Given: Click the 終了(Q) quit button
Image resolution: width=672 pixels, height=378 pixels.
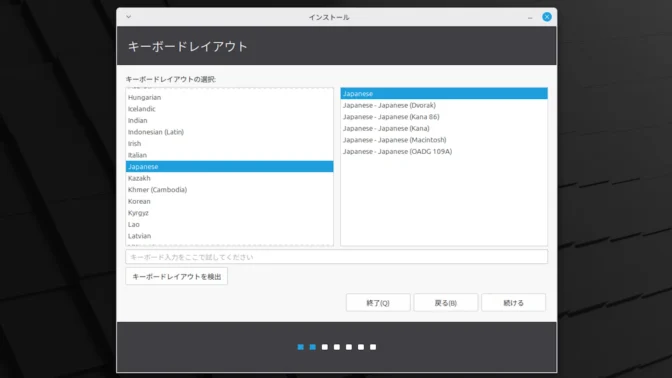Looking at the screenshot, I should pos(378,303).
